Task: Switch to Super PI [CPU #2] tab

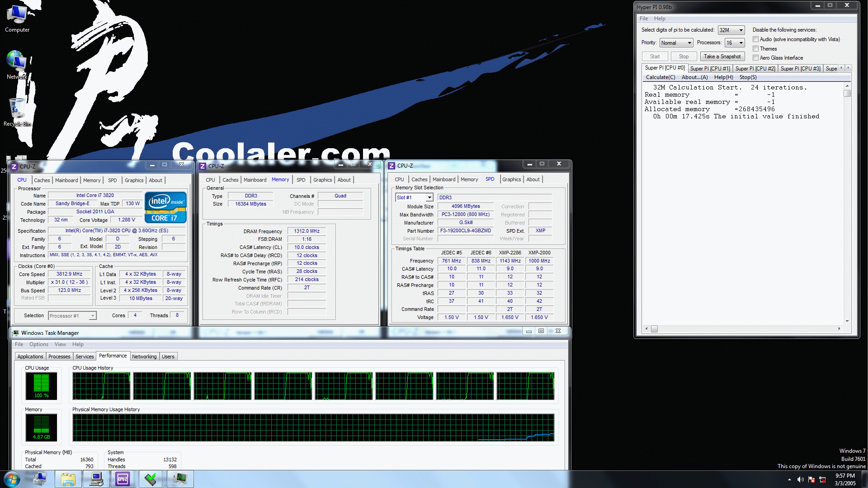Action: (755, 69)
